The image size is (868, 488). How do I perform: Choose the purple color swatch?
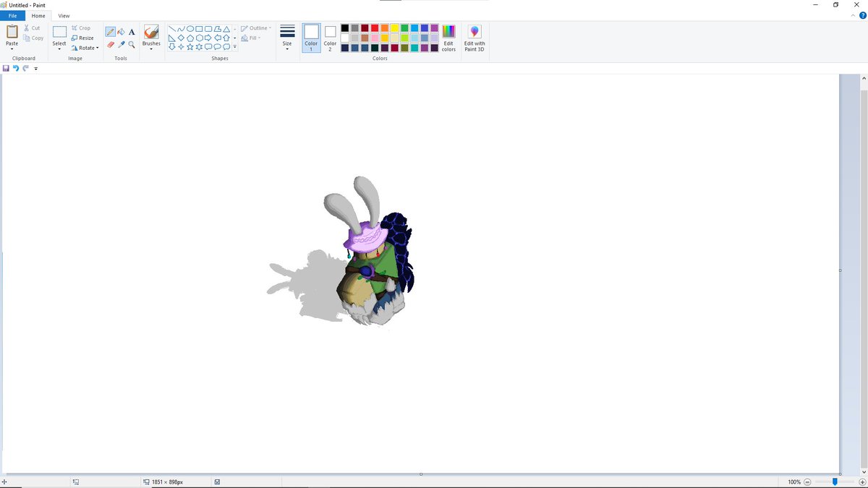click(435, 28)
